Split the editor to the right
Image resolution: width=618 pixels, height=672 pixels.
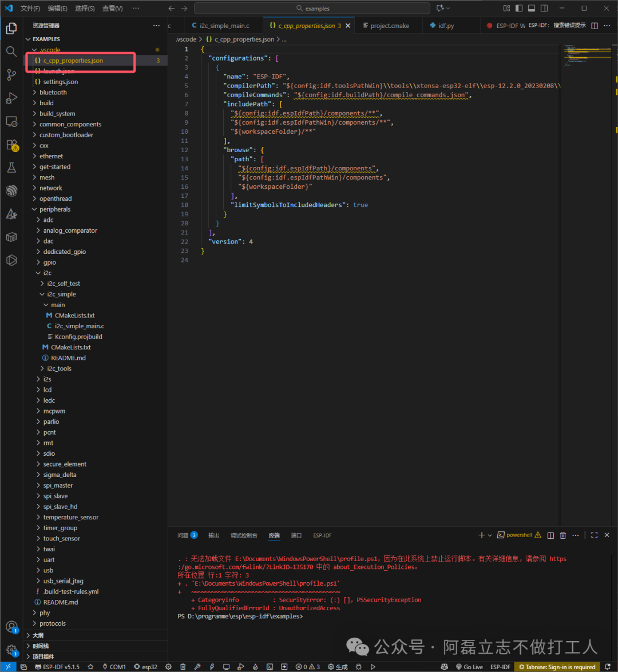tap(595, 26)
